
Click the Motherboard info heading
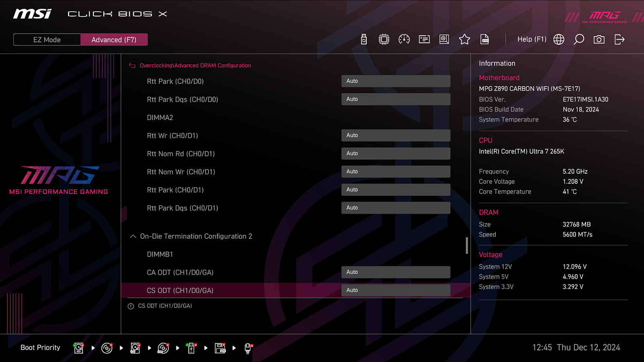point(499,78)
